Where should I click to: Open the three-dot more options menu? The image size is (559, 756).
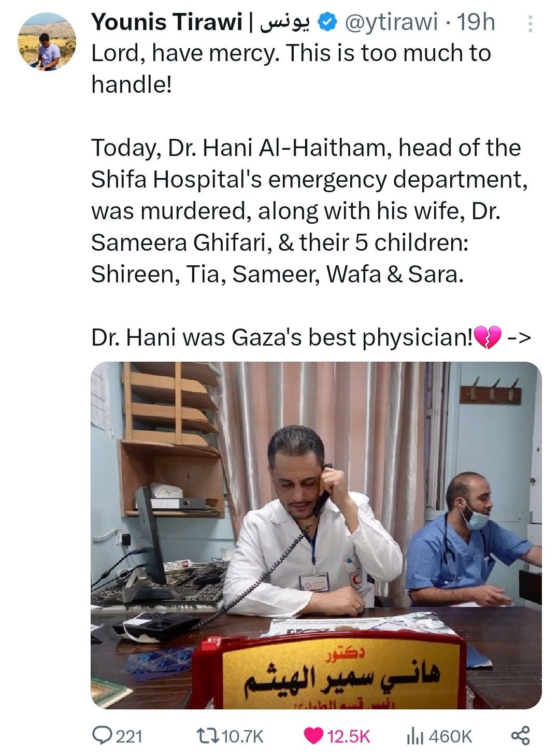(x=530, y=24)
